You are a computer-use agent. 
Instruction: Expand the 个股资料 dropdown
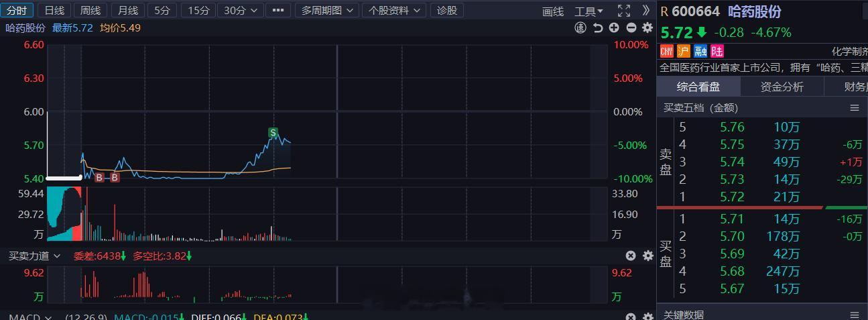click(x=394, y=10)
